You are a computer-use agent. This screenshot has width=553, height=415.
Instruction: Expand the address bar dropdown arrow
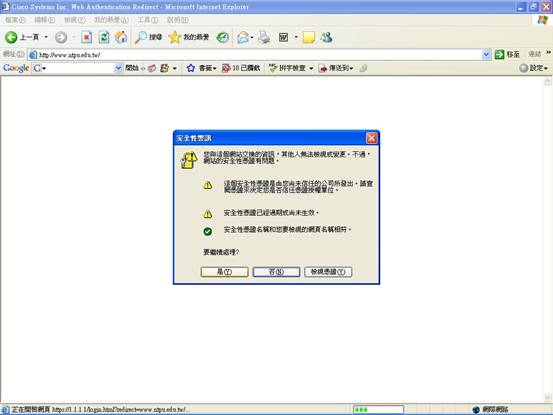(x=486, y=54)
